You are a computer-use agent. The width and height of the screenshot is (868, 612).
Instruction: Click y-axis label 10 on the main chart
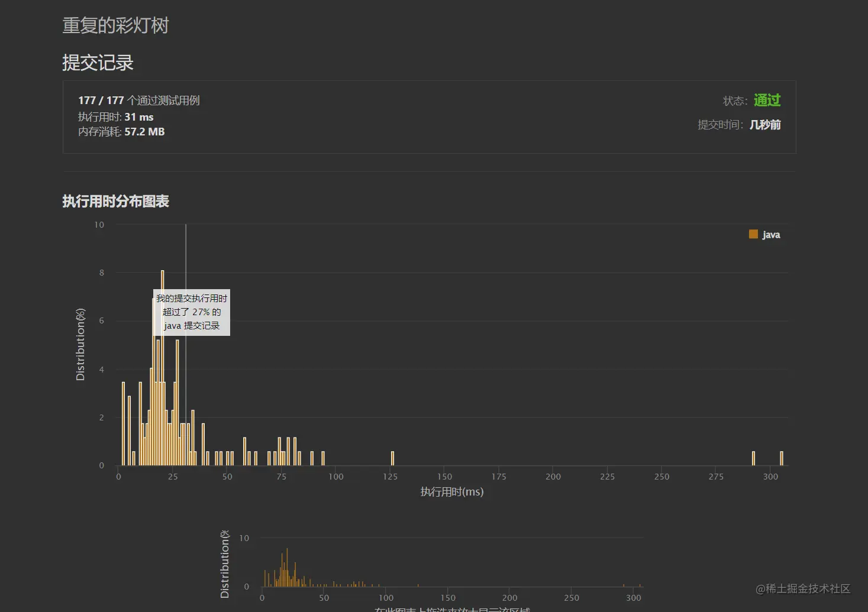99,225
